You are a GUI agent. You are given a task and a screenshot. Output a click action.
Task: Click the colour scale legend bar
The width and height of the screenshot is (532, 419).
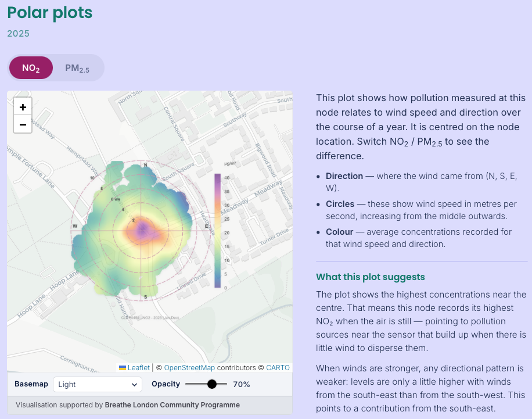click(217, 231)
